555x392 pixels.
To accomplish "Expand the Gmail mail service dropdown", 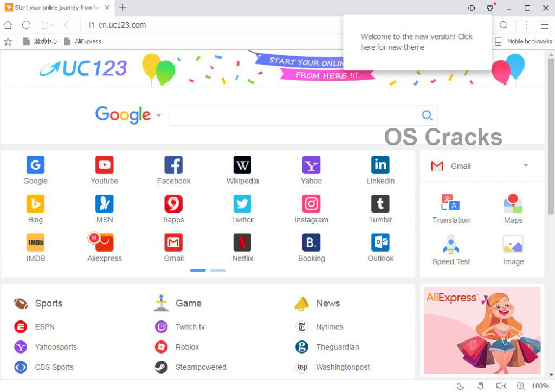I will [526, 165].
